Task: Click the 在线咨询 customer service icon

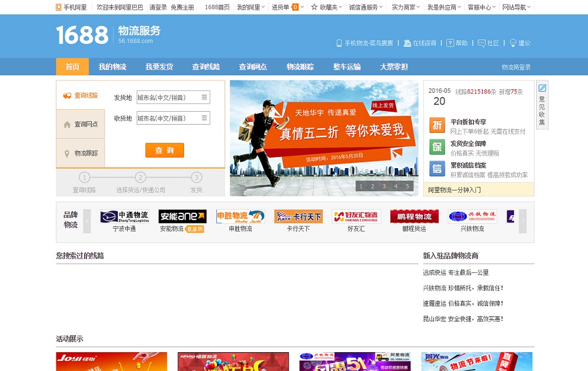Action: tap(407, 43)
